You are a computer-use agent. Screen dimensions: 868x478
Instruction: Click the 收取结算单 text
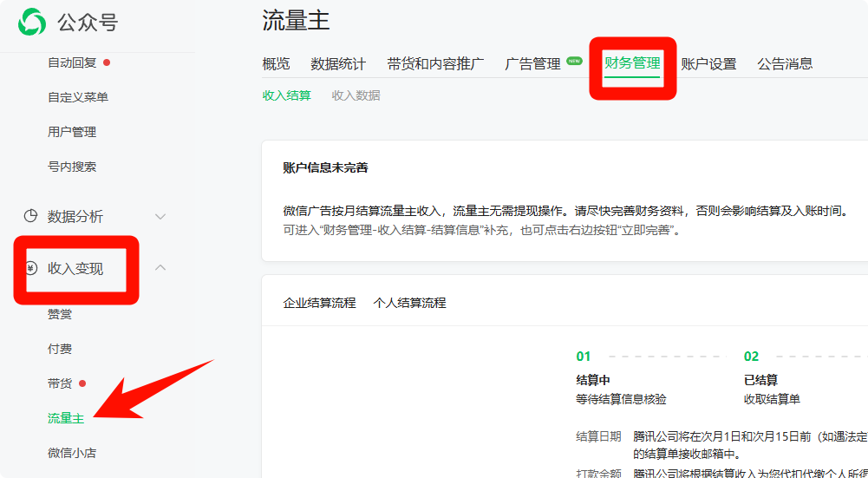(x=772, y=399)
